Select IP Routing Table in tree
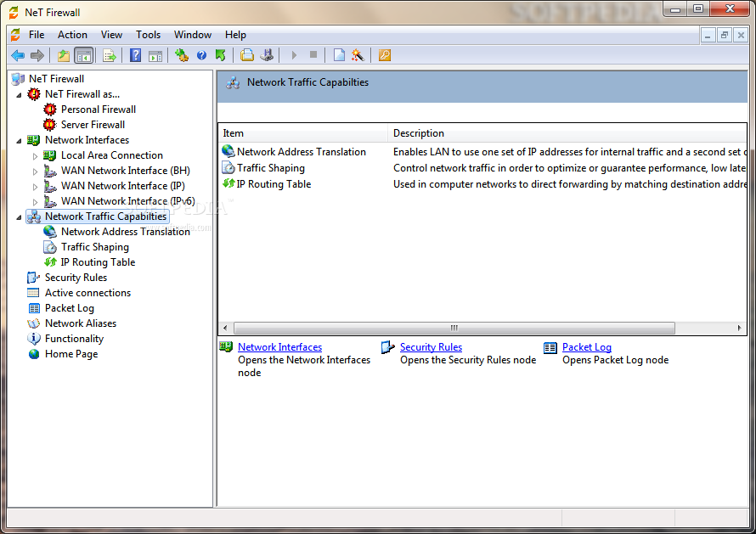 (98, 262)
